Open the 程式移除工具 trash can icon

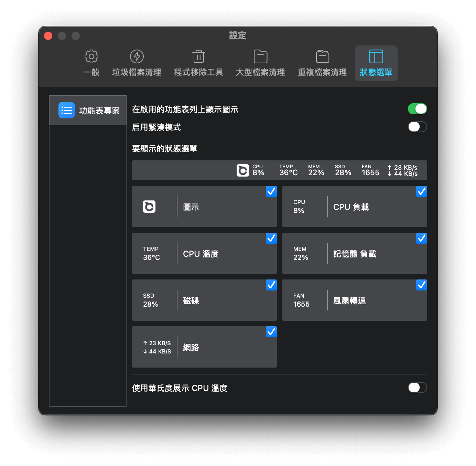coord(199,56)
